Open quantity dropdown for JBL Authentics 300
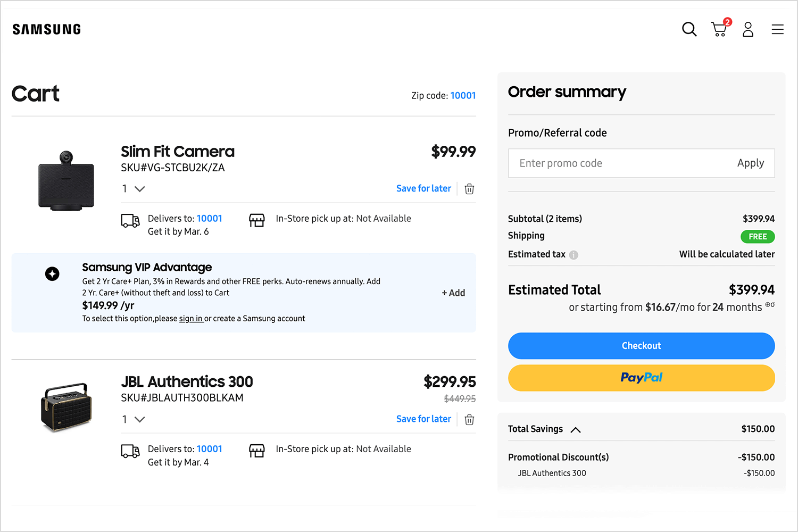 [x=134, y=419]
